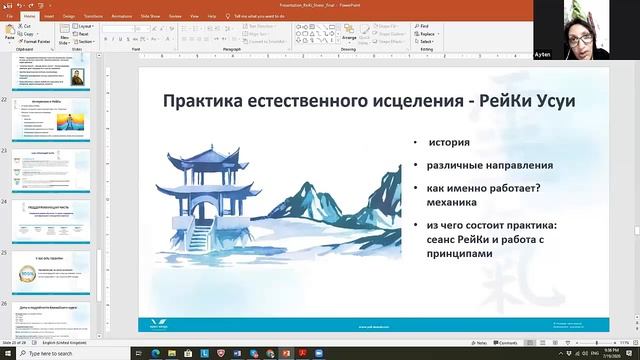Toggle Bold formatting
The height and width of the screenshot is (360, 640).
tap(106, 39)
